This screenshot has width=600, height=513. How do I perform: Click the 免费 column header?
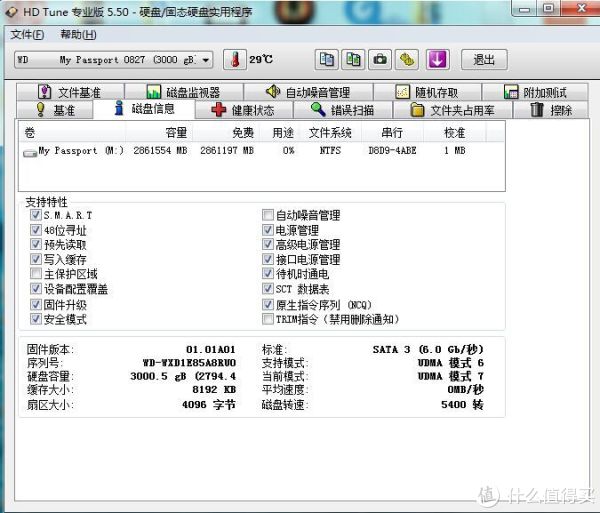(226, 133)
